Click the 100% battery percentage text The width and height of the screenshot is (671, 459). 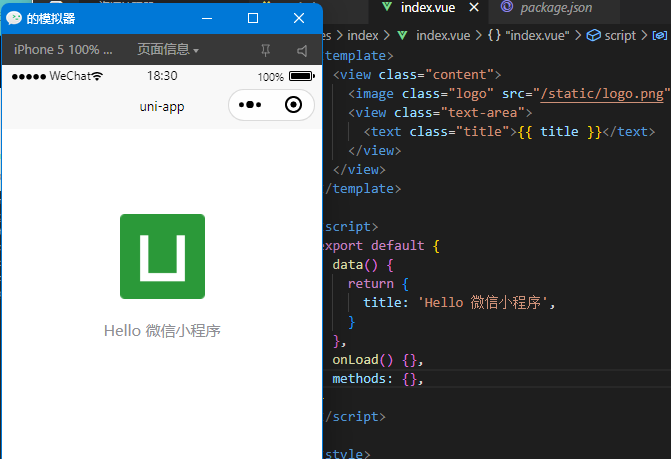point(270,77)
